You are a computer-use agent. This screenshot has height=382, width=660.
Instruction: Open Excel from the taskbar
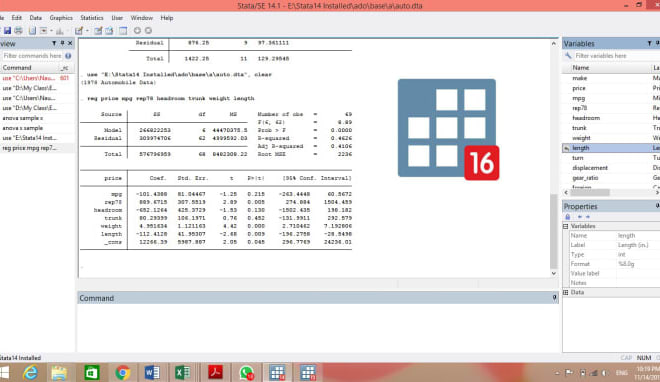coord(183,373)
